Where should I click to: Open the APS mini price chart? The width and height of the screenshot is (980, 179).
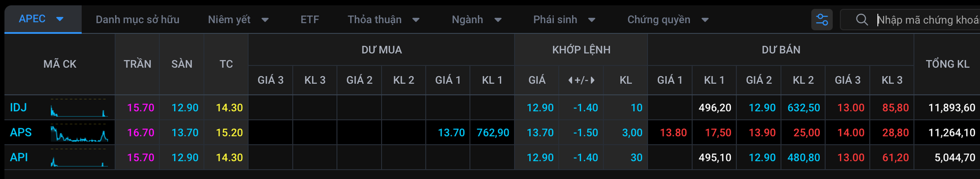pos(79,133)
